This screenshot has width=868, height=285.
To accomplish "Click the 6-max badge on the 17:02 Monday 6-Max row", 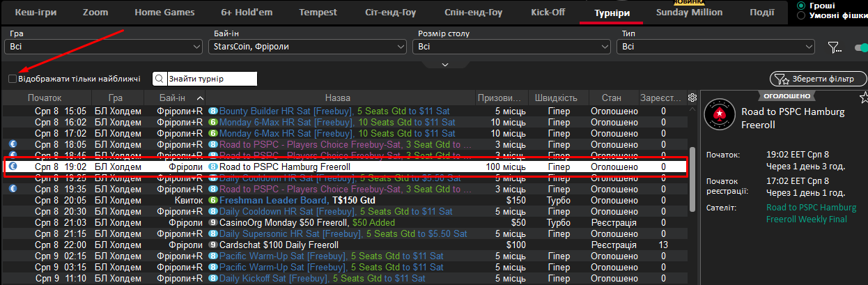I will [x=213, y=133].
